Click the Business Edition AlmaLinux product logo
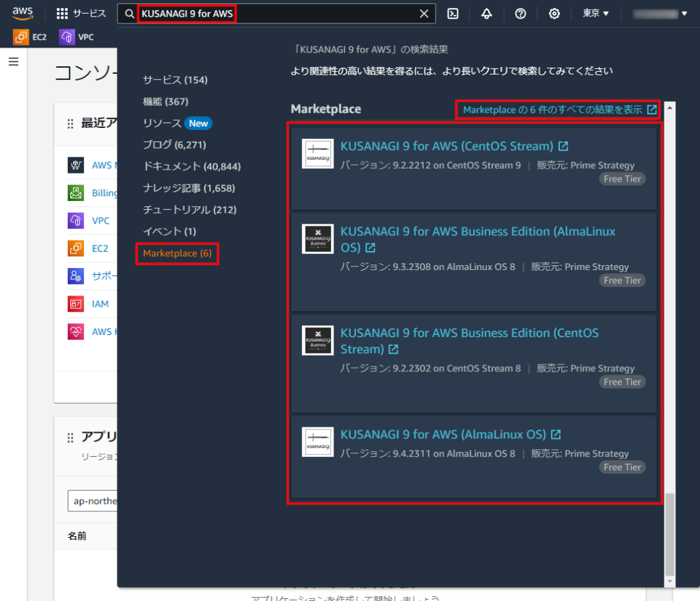Image resolution: width=700 pixels, height=601 pixels. (x=317, y=239)
